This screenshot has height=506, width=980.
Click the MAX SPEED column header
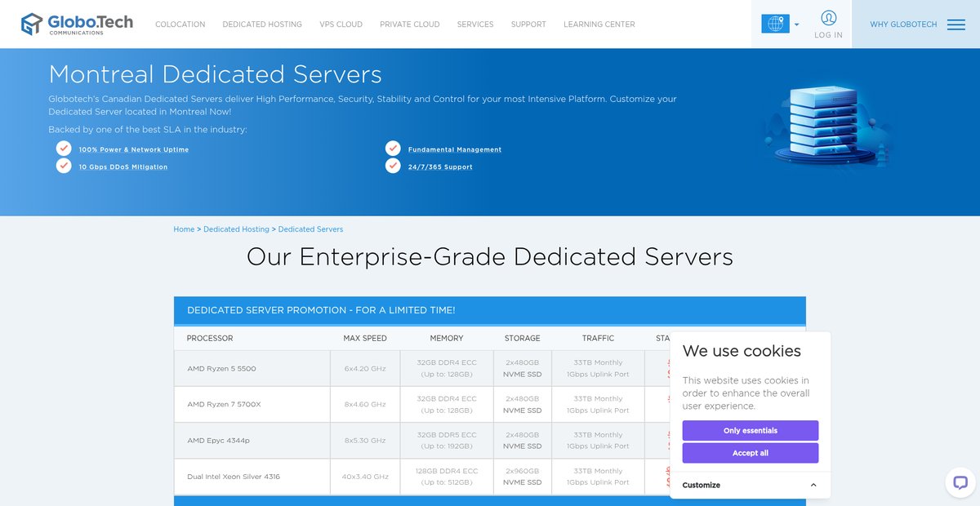(365, 338)
